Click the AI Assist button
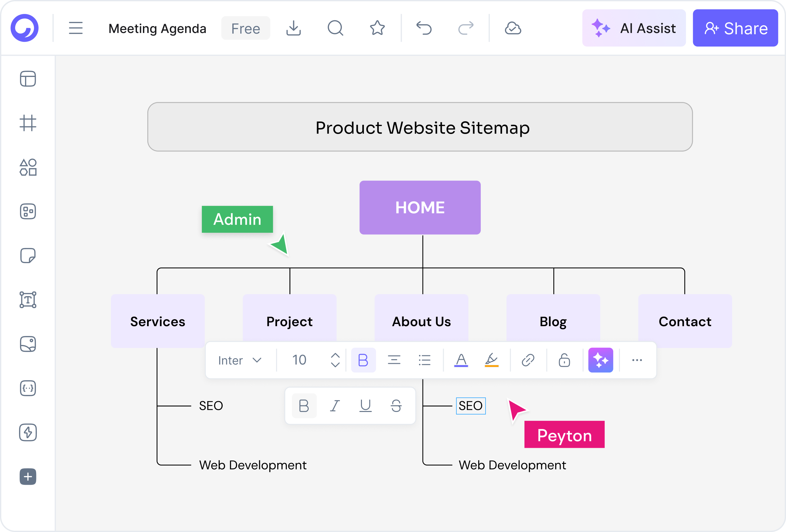Screen dimensions: 786x532 click(634, 28)
